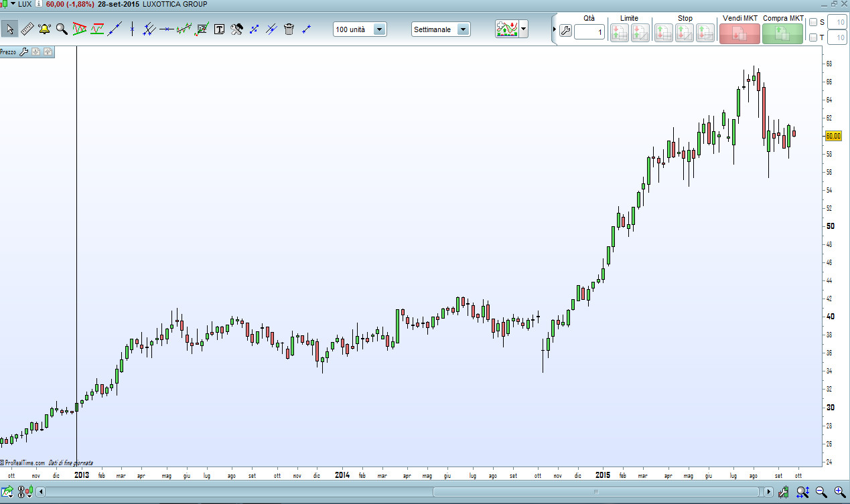Select the text annotation tool

pos(219,29)
